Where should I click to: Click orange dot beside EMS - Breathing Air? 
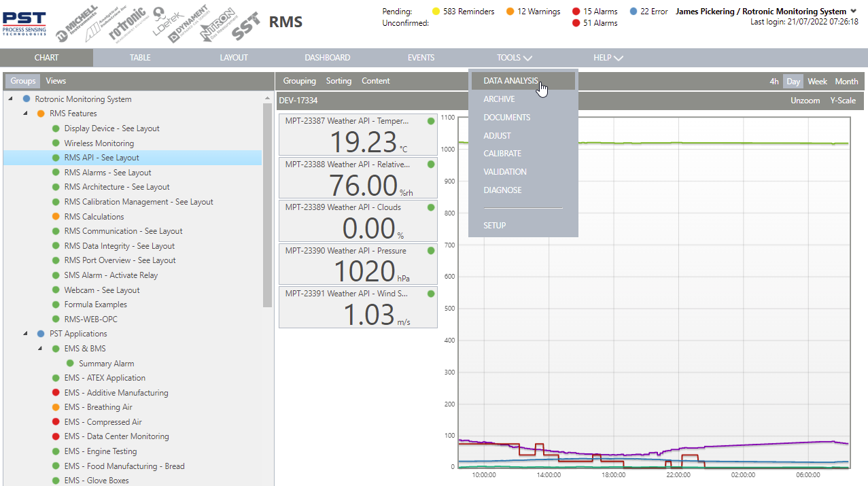pos(56,407)
